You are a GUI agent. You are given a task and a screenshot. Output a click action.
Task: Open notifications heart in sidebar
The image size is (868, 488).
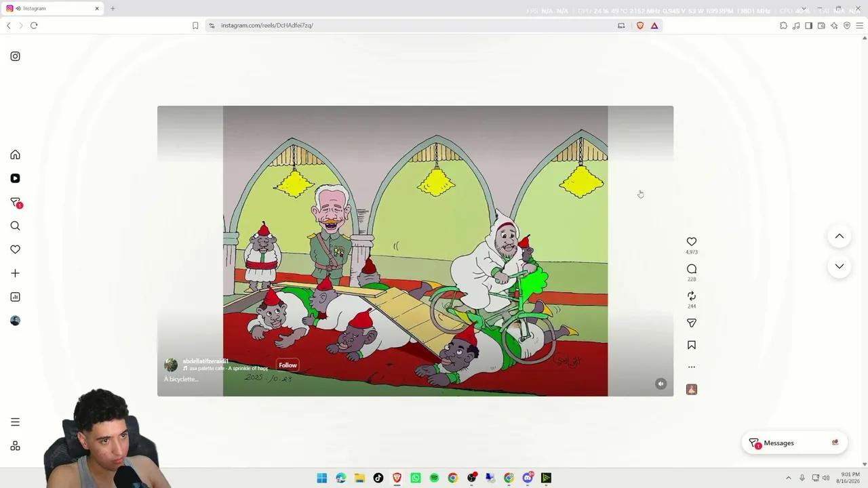pyautogui.click(x=15, y=249)
